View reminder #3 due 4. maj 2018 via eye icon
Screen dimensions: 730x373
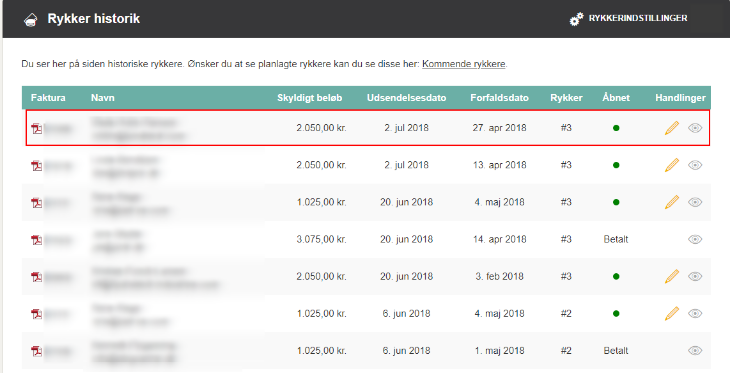[695, 202]
